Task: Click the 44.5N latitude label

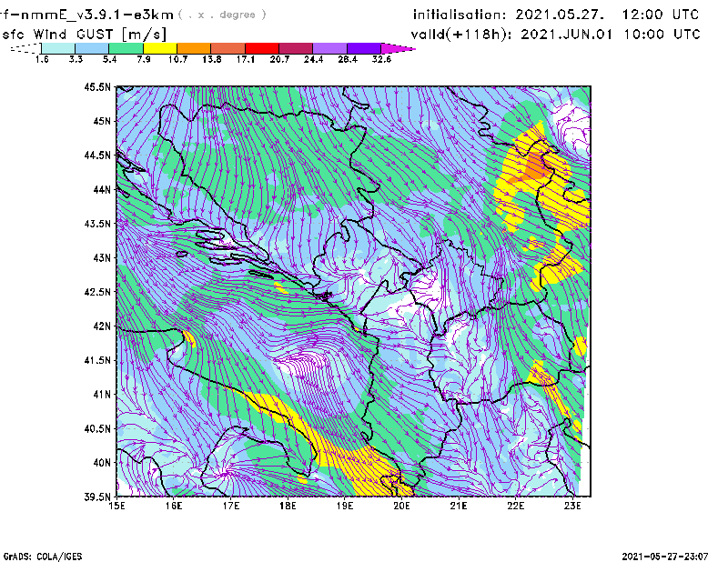Action: (97, 155)
